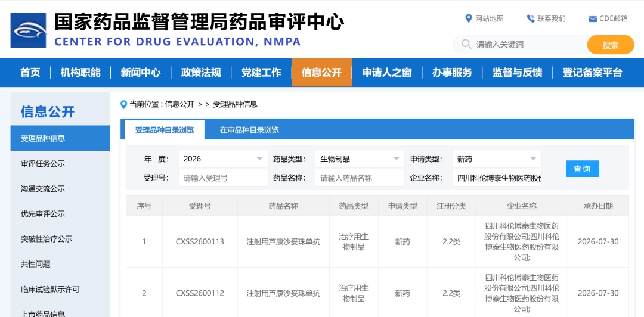Click the 药品名称 column header
This screenshot has height=317, width=644.
(283, 206)
